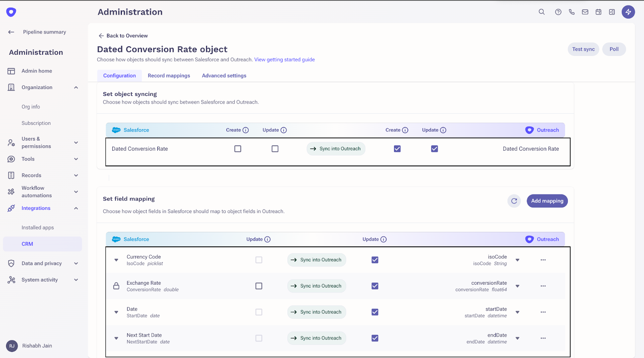Image resolution: width=644 pixels, height=358 pixels.
Task: Open help via the question mark icon
Action: 558,12
